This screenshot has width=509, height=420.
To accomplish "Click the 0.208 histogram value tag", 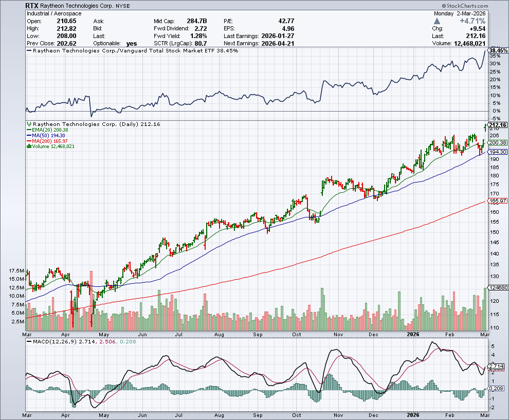I will (x=496, y=389).
